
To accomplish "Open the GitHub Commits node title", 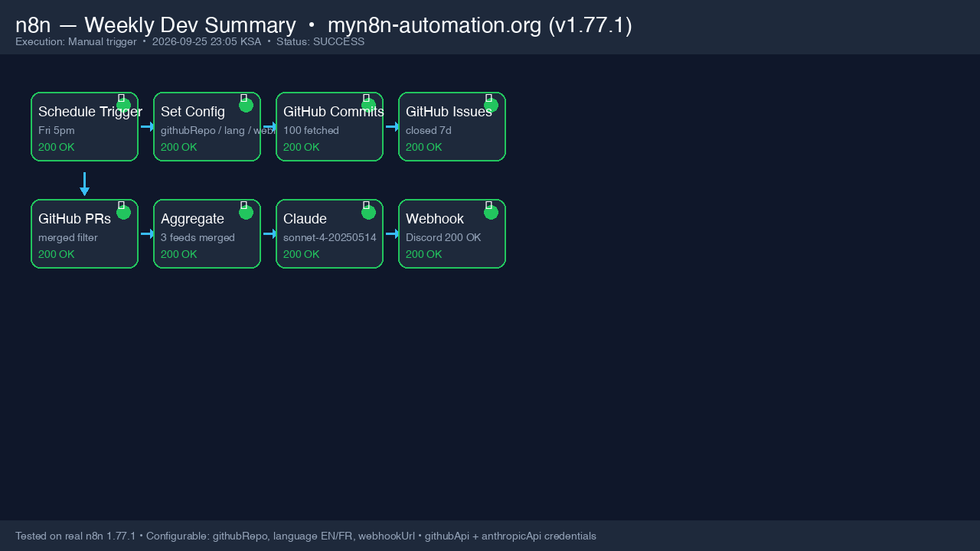I will point(333,112).
